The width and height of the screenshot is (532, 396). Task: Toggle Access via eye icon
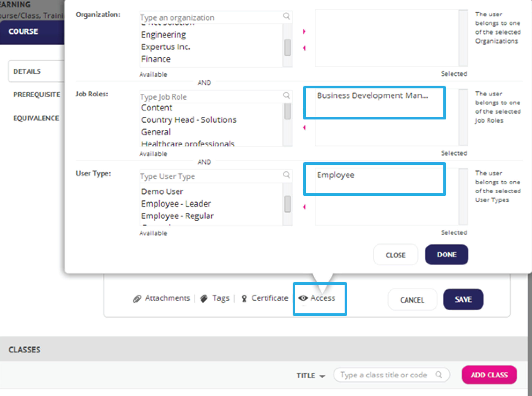coord(303,298)
